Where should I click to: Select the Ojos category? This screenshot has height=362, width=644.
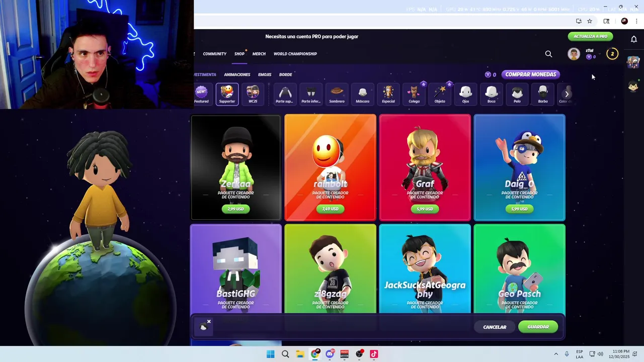[x=465, y=94]
